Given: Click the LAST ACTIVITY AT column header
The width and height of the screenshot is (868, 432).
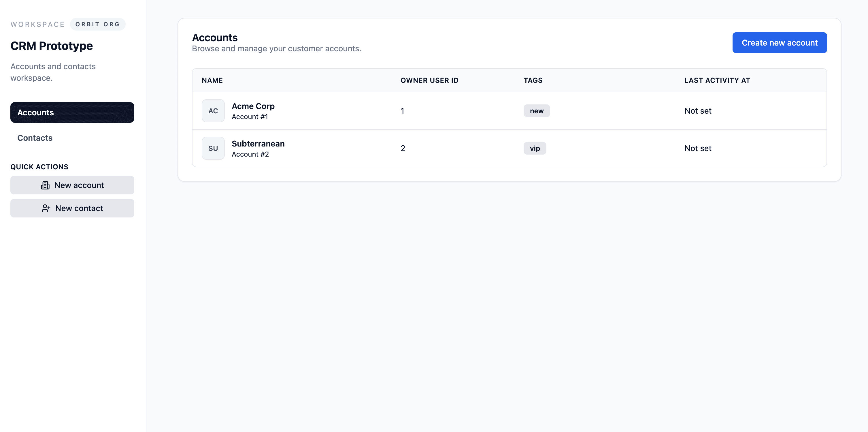Looking at the screenshot, I should coord(717,80).
